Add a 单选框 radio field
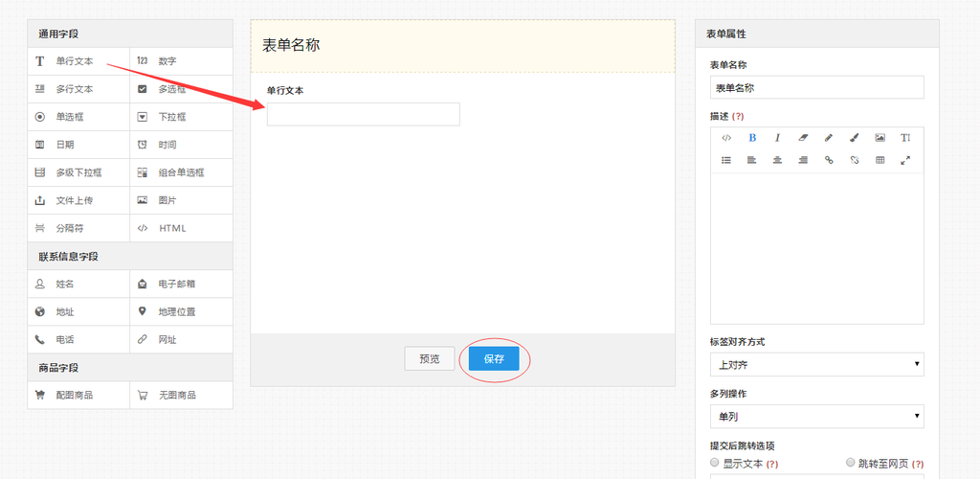The height and width of the screenshot is (479, 980). click(x=78, y=117)
